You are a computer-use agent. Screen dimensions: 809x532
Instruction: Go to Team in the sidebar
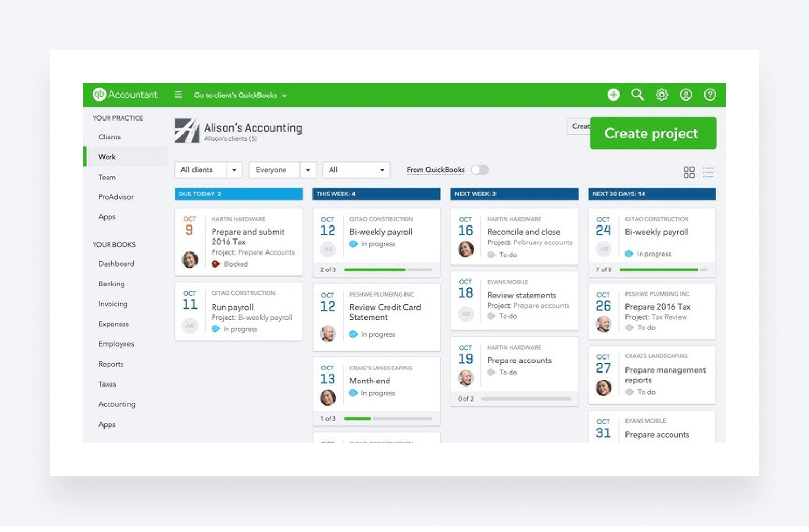[x=107, y=177]
